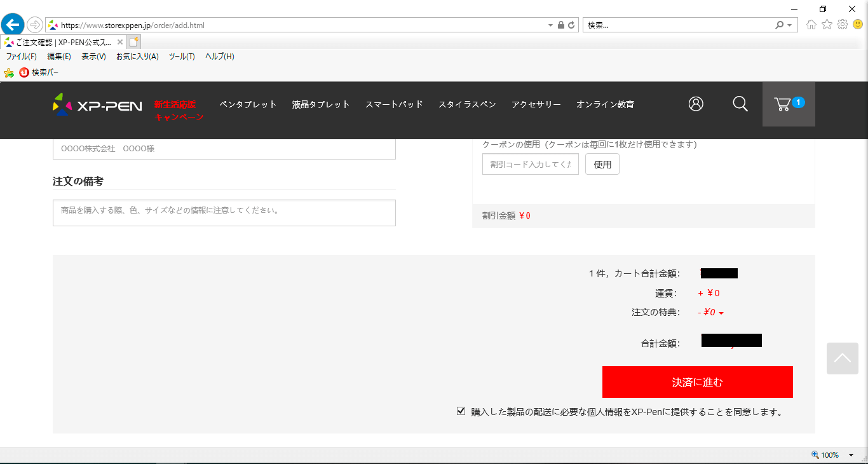Screen dimensions: 868x464
Task: Click the smiley feedback icon
Action: pyautogui.click(x=858, y=25)
